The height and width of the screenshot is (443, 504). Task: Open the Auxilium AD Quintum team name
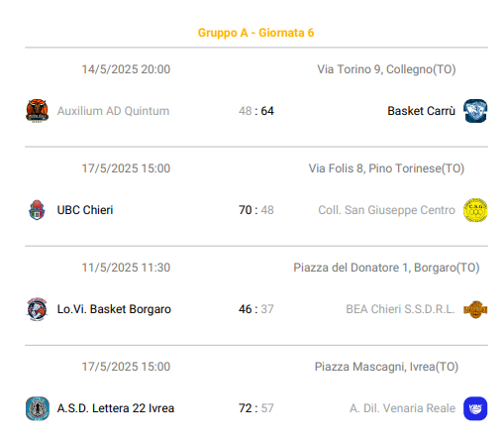pyautogui.click(x=113, y=111)
